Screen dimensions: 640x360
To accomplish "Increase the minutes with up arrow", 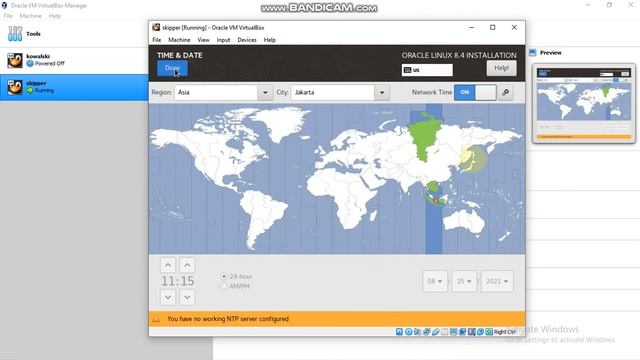I will click(187, 265).
